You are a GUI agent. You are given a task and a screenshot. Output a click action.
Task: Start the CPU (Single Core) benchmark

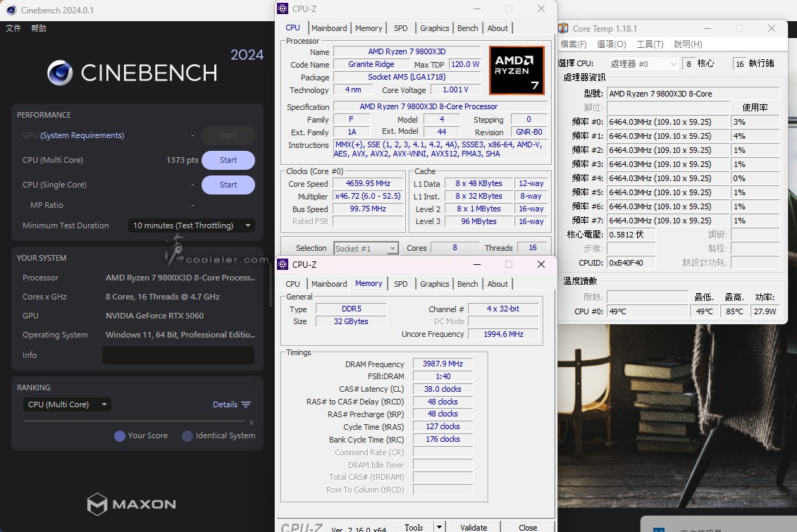[228, 185]
